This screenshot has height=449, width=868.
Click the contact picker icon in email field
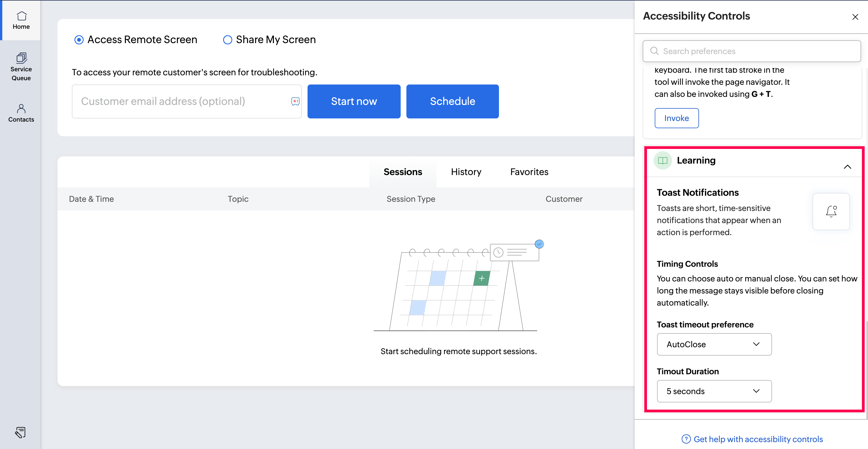click(x=295, y=101)
